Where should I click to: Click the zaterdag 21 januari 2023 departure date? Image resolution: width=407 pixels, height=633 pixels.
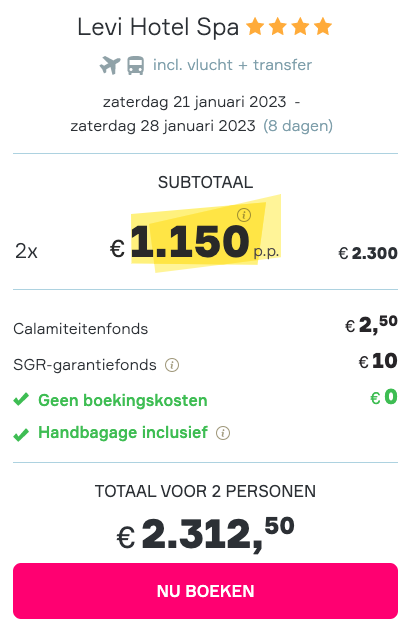195,102
